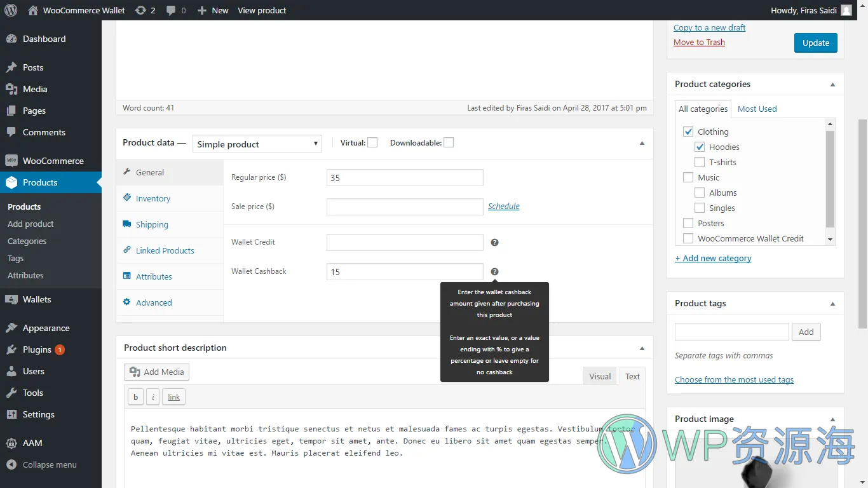Screen dimensions: 868x488
Task: Click the user avatar next to Howdy
Action: coord(846,10)
